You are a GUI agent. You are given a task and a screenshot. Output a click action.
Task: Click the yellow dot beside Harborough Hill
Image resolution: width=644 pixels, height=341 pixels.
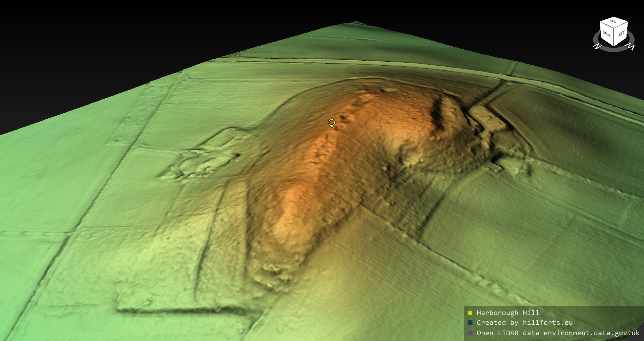pos(470,313)
